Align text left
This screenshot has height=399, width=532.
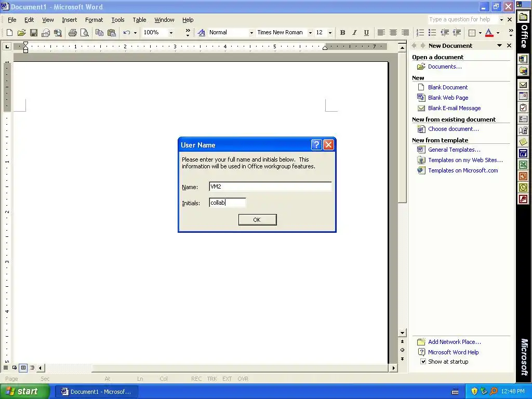(381, 33)
